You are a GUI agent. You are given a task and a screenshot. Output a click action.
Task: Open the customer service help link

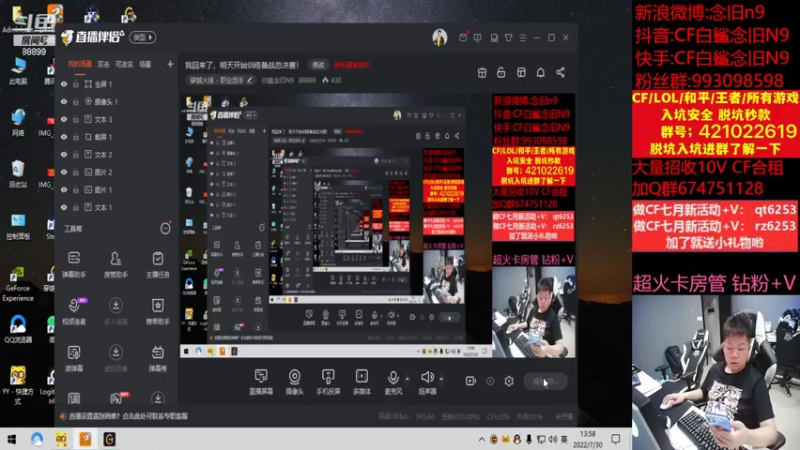point(128,416)
